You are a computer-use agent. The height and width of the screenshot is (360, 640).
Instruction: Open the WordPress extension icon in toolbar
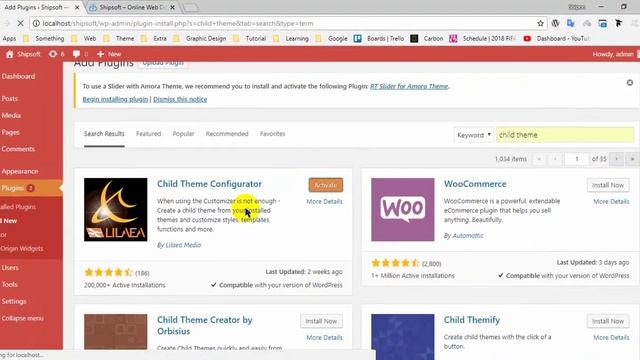pos(555,23)
